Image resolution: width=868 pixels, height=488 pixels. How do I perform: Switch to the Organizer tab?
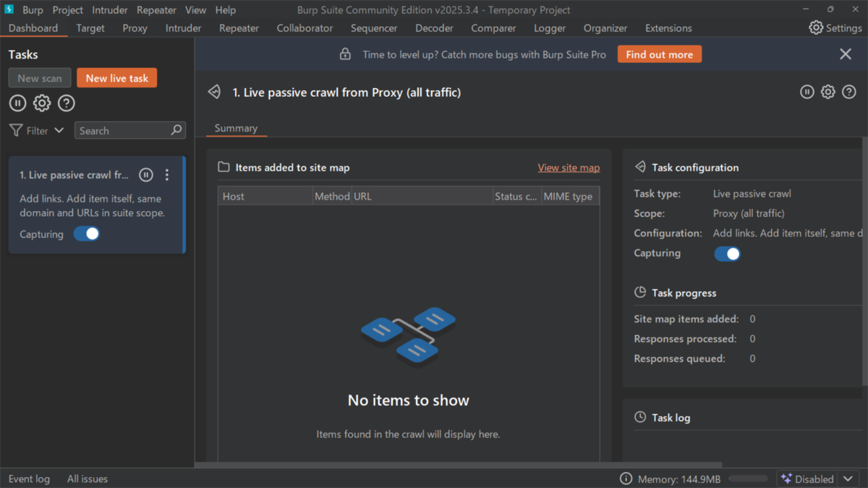605,28
